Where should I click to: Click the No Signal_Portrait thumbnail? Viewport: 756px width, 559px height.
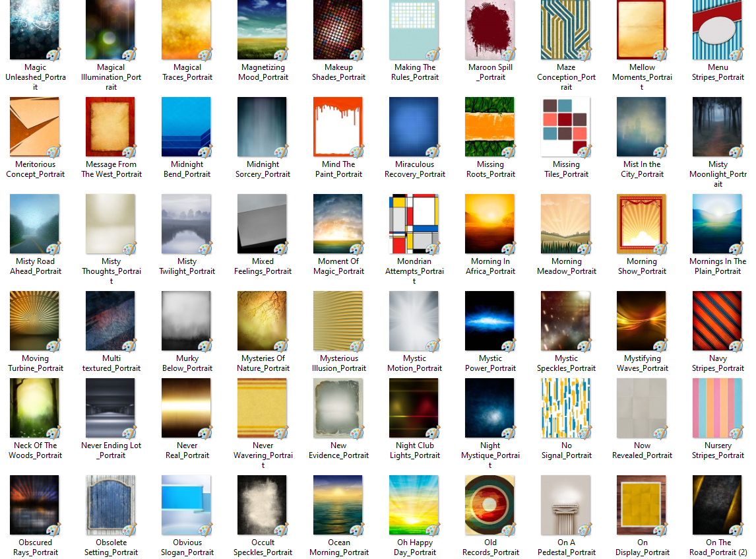click(566, 408)
